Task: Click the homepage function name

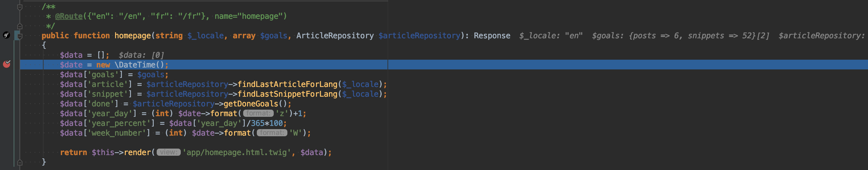Action: coord(133,36)
